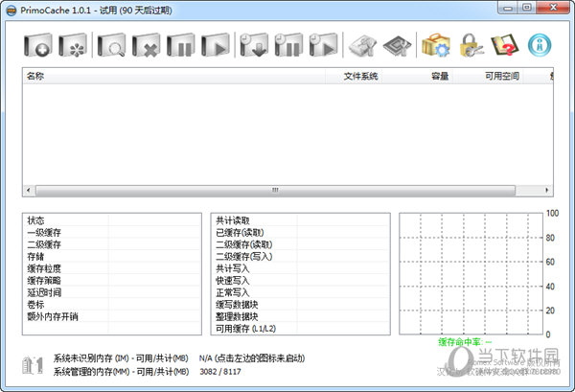Click the pause cache task icon
The height and width of the screenshot is (392, 575).
180,45
